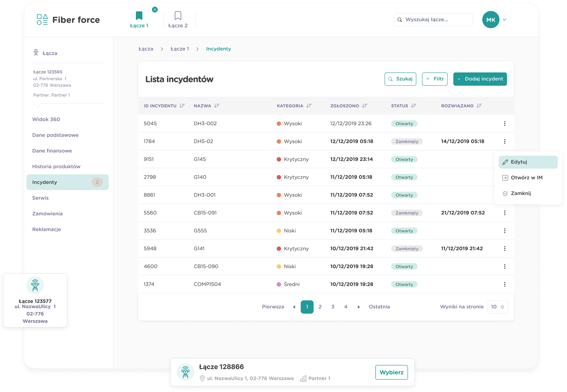Sort by ID INCYDENTU column icon

tap(182, 106)
